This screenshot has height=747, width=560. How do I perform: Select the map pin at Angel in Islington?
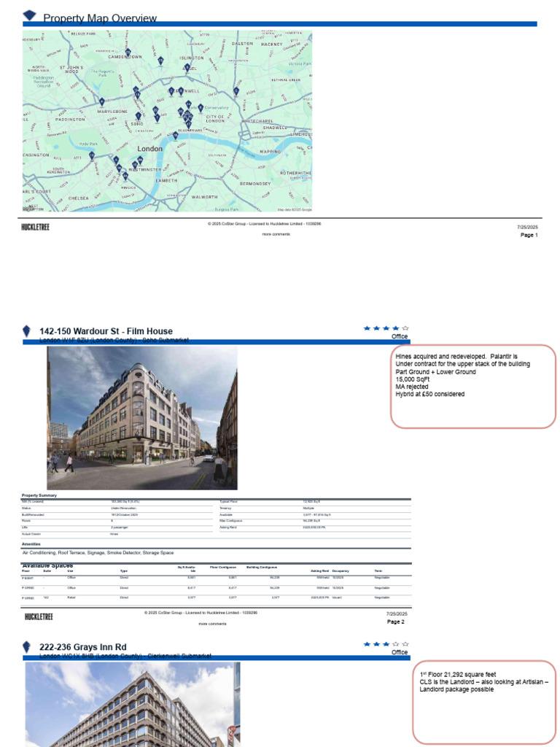[x=187, y=68]
